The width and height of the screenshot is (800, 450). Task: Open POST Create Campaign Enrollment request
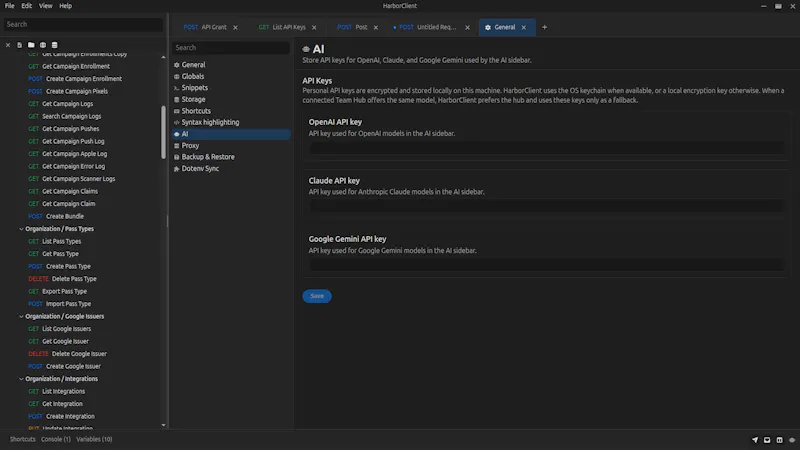pyautogui.click(x=74, y=79)
